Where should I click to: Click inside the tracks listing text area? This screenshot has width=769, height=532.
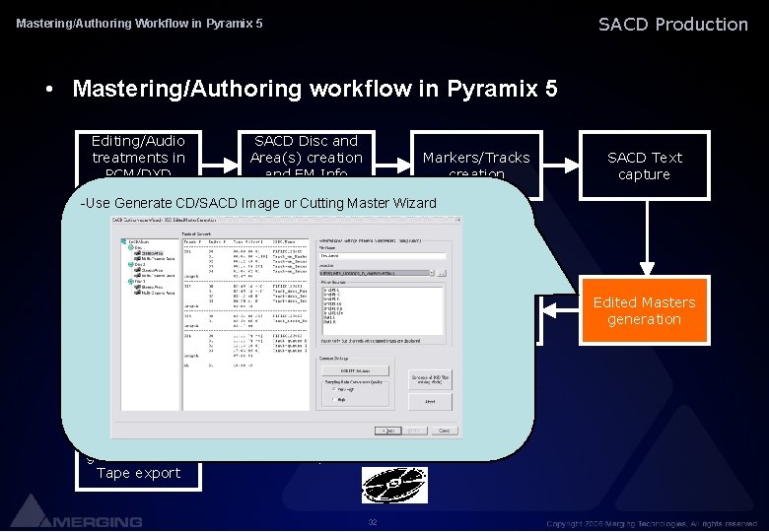click(245, 324)
